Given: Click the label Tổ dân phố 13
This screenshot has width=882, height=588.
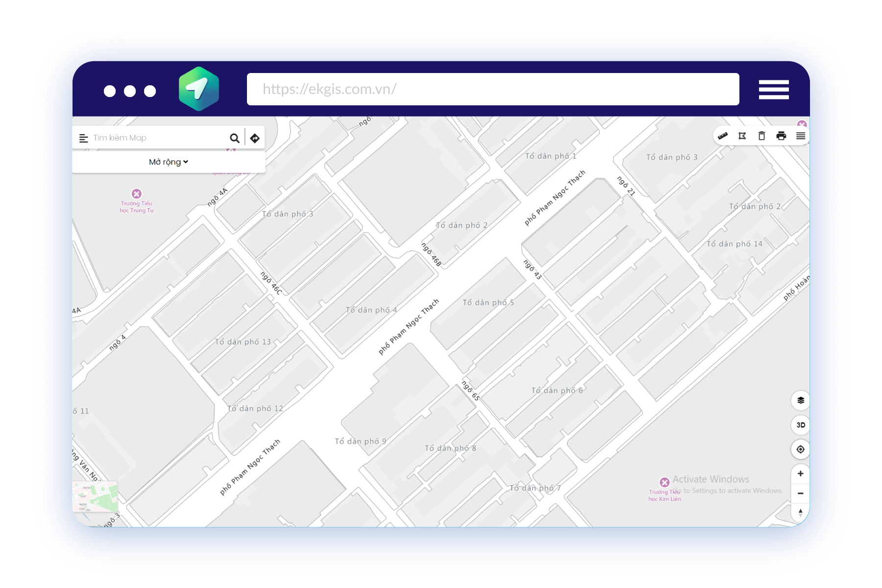Looking at the screenshot, I should [x=243, y=342].
